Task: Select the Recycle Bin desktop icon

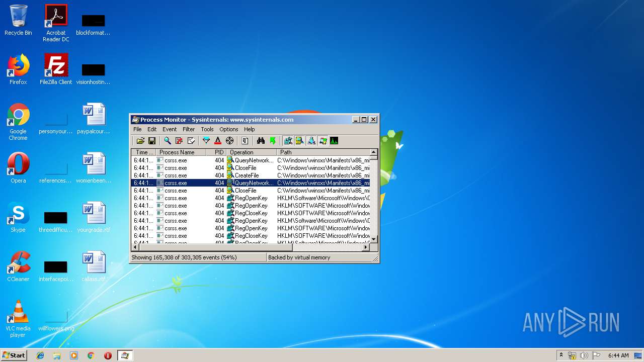Action: pyautogui.click(x=18, y=20)
